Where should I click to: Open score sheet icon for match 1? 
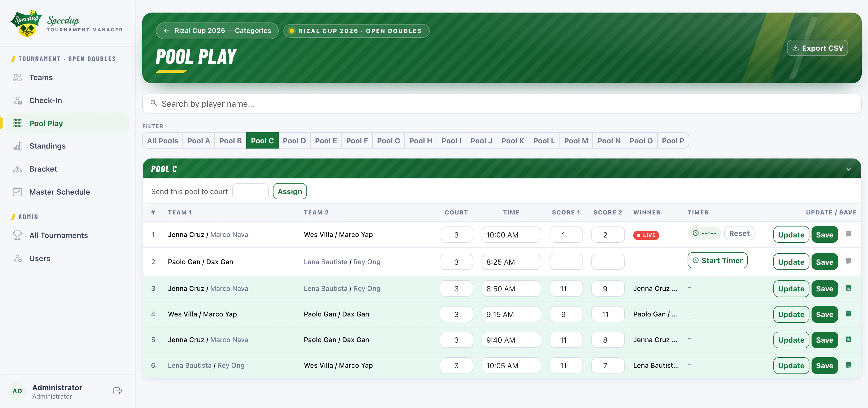point(848,234)
